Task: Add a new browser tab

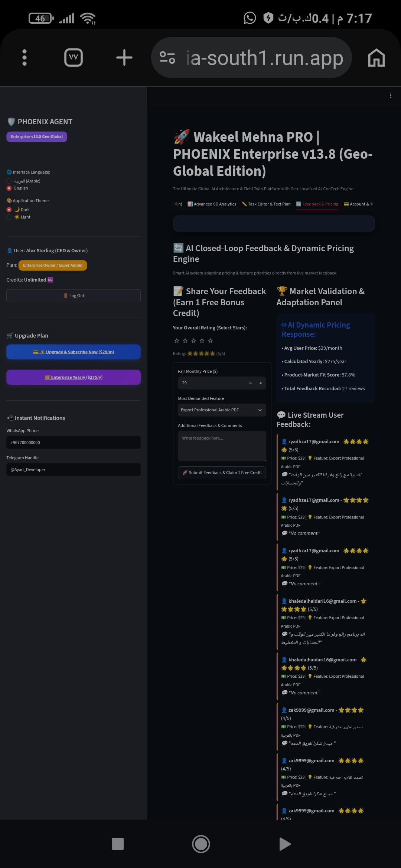Action: pyautogui.click(x=124, y=57)
